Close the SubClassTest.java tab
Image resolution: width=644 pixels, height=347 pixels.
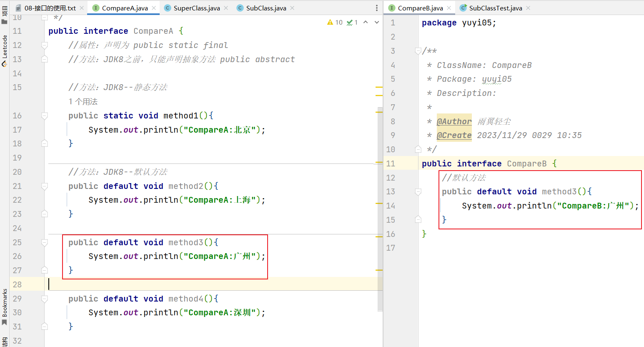click(528, 8)
